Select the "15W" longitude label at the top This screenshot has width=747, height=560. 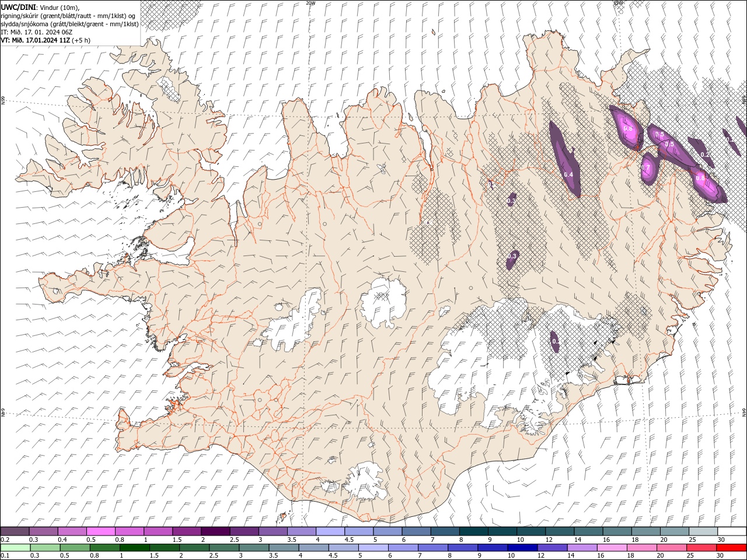point(618,3)
